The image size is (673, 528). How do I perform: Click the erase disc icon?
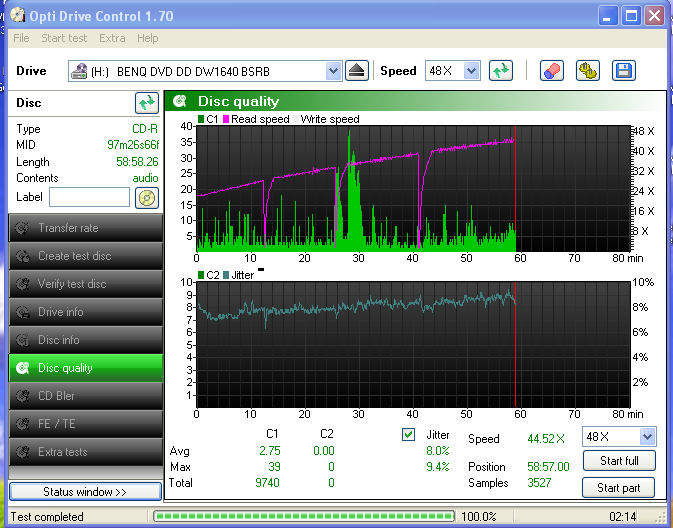pos(552,71)
